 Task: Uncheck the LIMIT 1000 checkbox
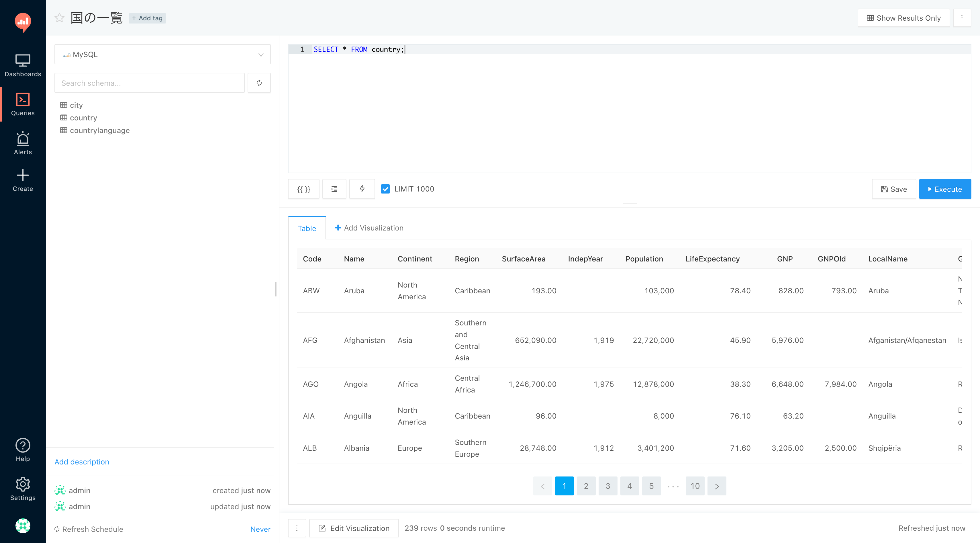click(x=385, y=189)
